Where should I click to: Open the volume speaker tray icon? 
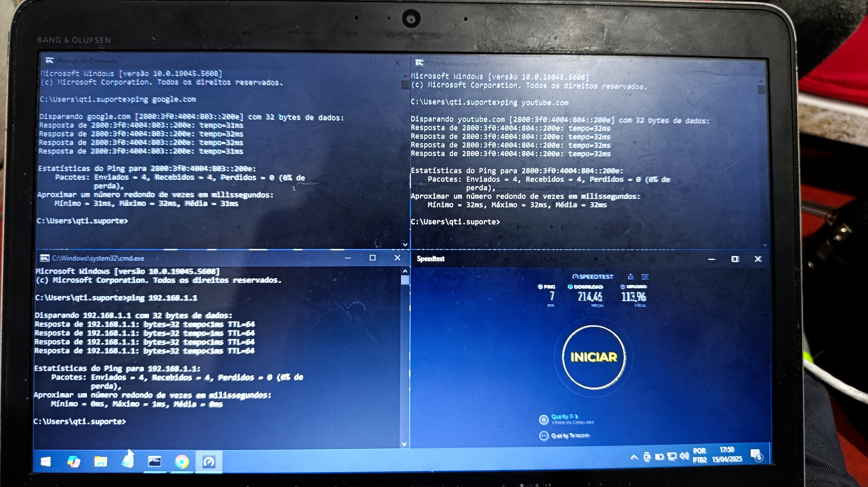(684, 456)
